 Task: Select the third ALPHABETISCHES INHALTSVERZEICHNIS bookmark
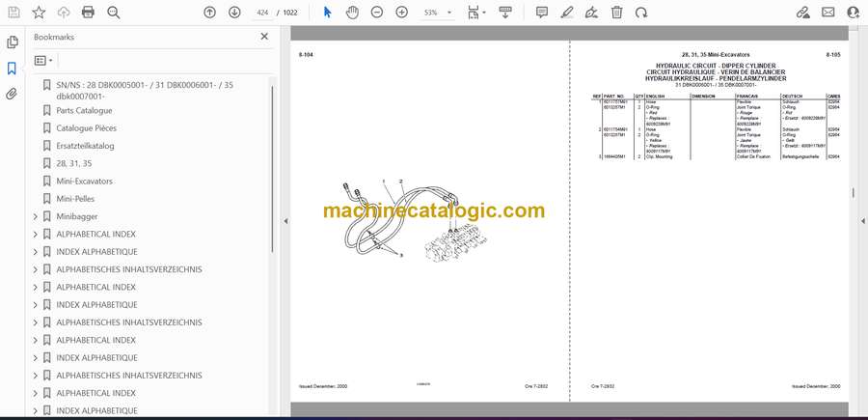[x=129, y=376]
